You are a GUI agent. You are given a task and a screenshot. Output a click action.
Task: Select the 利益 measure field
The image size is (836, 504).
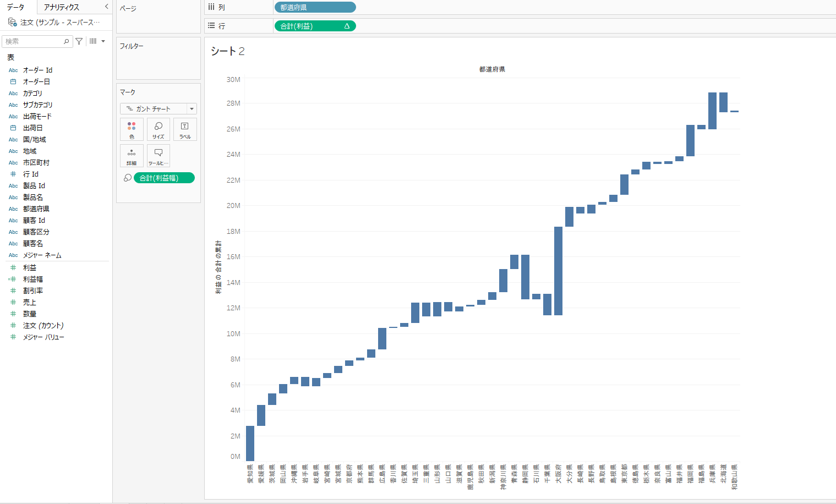(x=30, y=267)
